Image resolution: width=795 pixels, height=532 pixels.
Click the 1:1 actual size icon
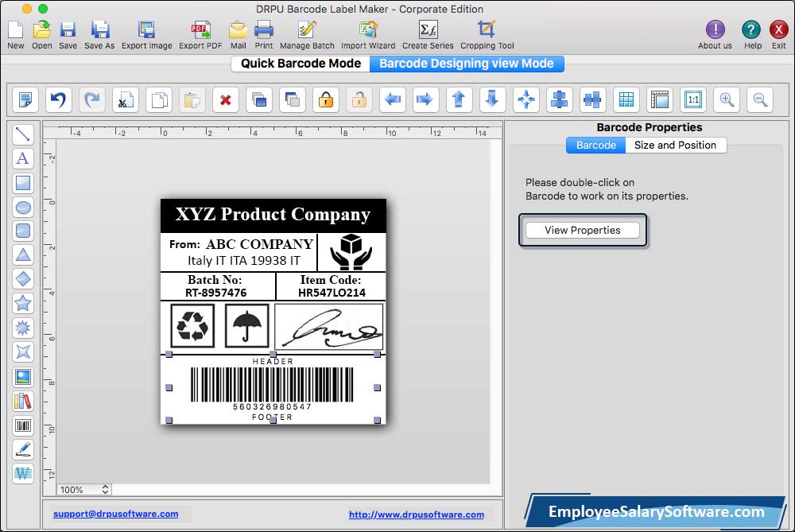[693, 99]
